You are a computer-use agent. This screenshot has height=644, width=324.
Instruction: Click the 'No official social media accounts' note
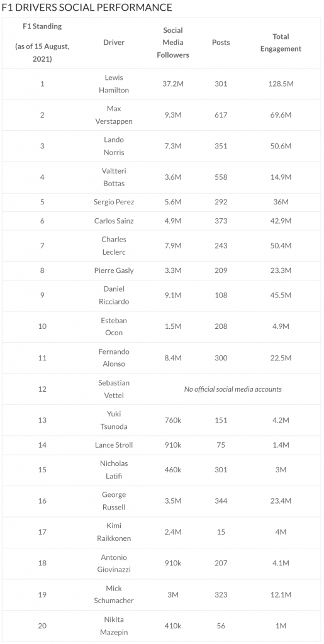point(233,389)
